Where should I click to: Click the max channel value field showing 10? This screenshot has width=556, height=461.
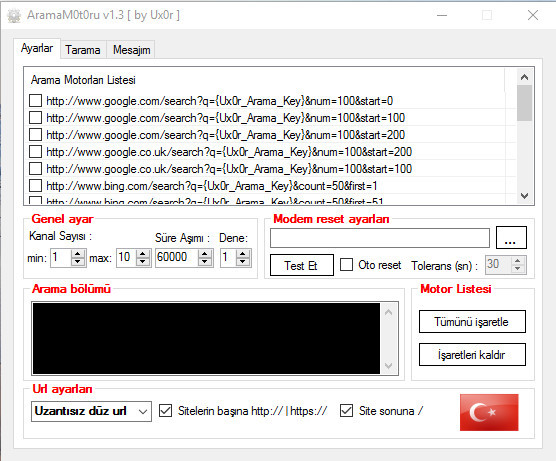click(x=127, y=257)
